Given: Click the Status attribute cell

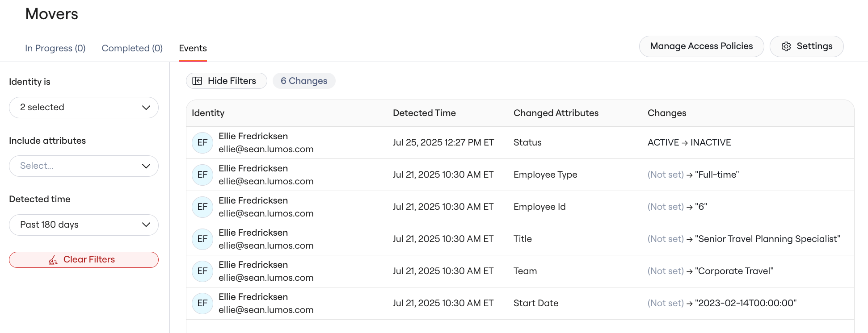Looking at the screenshot, I should [x=527, y=142].
